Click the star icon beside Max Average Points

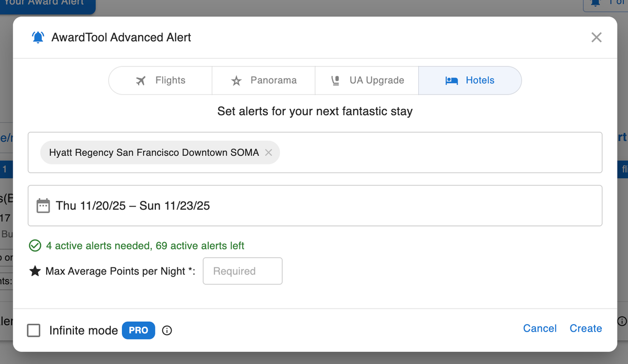(35, 271)
